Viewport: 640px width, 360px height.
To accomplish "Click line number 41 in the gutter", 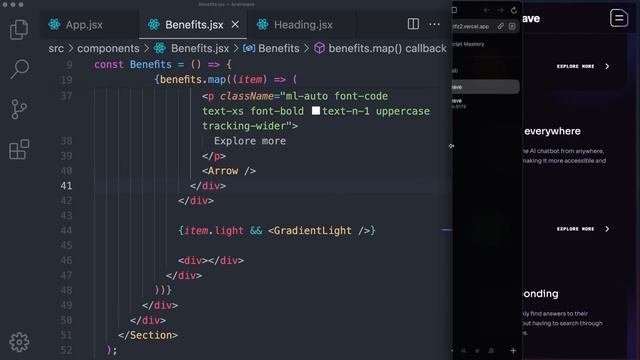I will click(x=66, y=186).
